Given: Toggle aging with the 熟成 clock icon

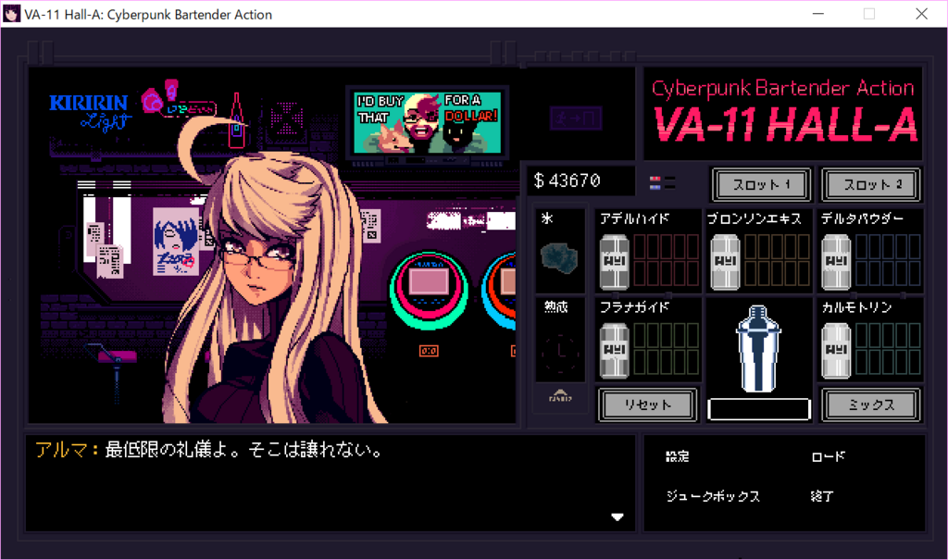Looking at the screenshot, I should click(x=560, y=353).
